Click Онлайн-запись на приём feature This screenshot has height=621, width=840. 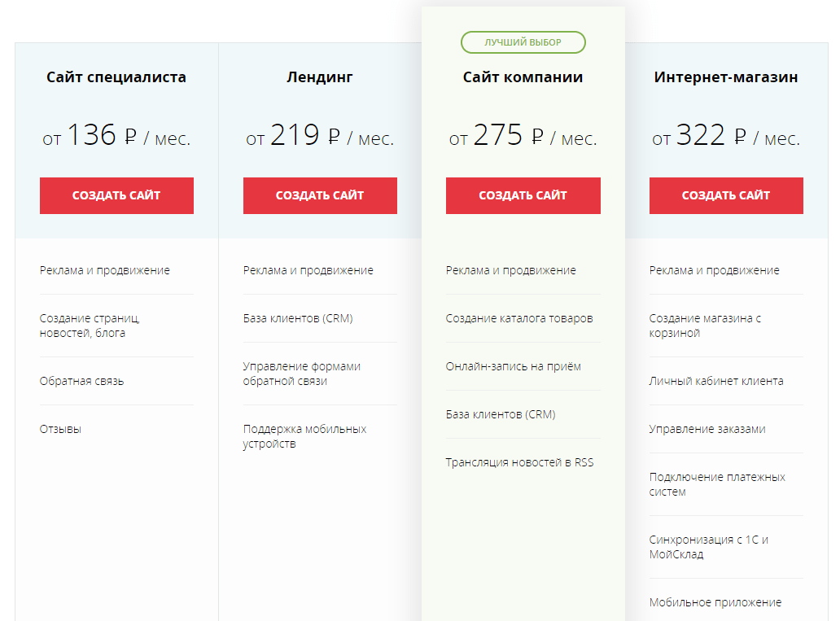tap(514, 366)
